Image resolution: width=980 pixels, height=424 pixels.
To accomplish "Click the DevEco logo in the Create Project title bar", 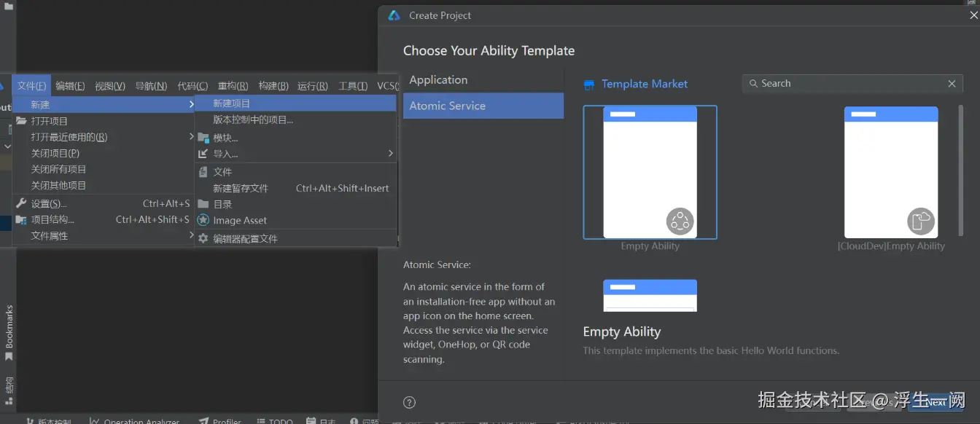I will (394, 15).
